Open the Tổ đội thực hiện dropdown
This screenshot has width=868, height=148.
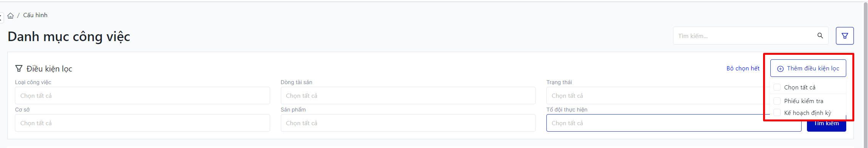(674, 123)
